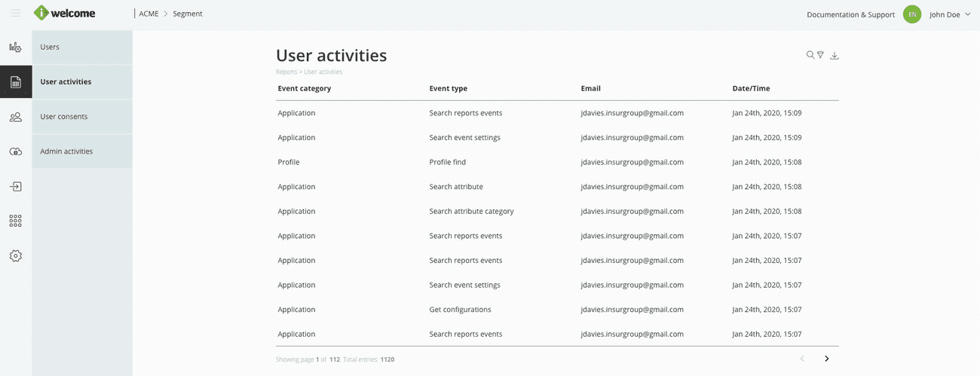Open the sign-in arrow sidebar icon
Screen dimensions: 980x376
pyautogui.click(x=15, y=186)
